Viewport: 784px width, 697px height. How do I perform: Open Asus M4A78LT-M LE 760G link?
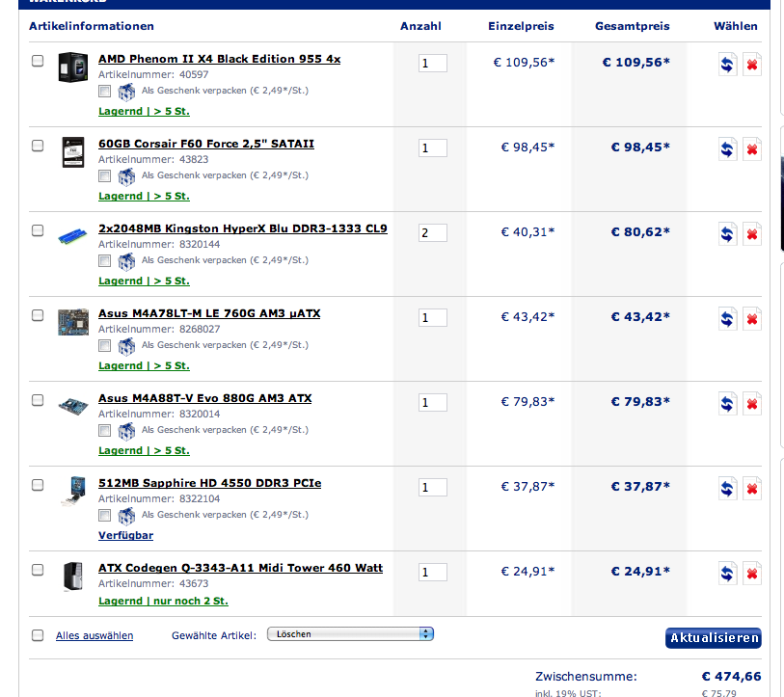pyautogui.click(x=209, y=313)
